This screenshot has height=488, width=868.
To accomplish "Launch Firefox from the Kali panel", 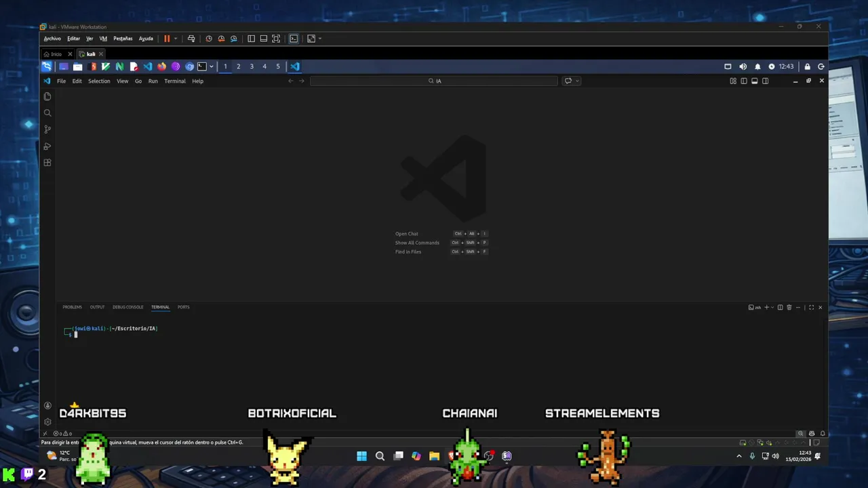I will click(x=161, y=66).
